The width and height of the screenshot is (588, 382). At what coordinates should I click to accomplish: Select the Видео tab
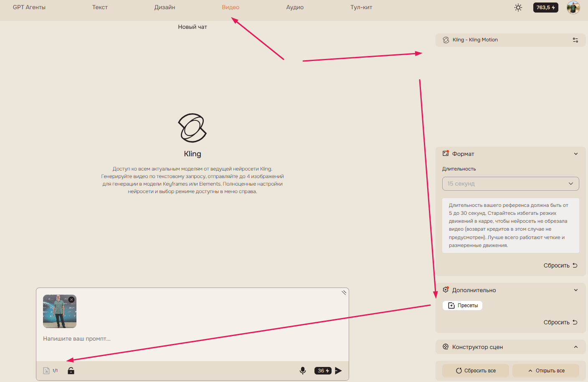[x=231, y=7]
